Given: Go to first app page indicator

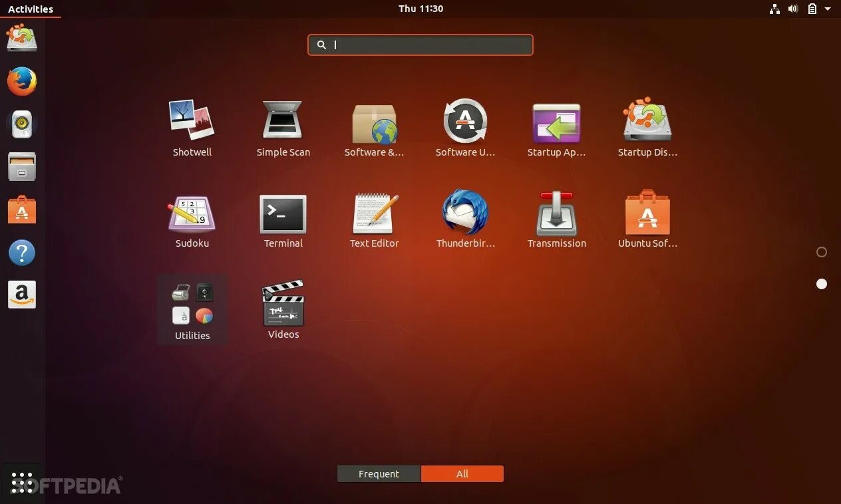Looking at the screenshot, I should 822,252.
